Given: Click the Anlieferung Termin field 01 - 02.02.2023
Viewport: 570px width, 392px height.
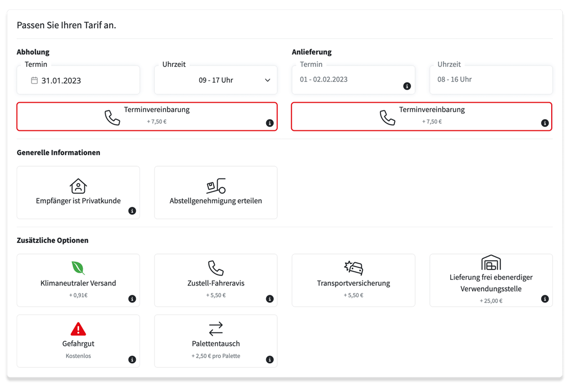Looking at the screenshot, I should 353,80.
